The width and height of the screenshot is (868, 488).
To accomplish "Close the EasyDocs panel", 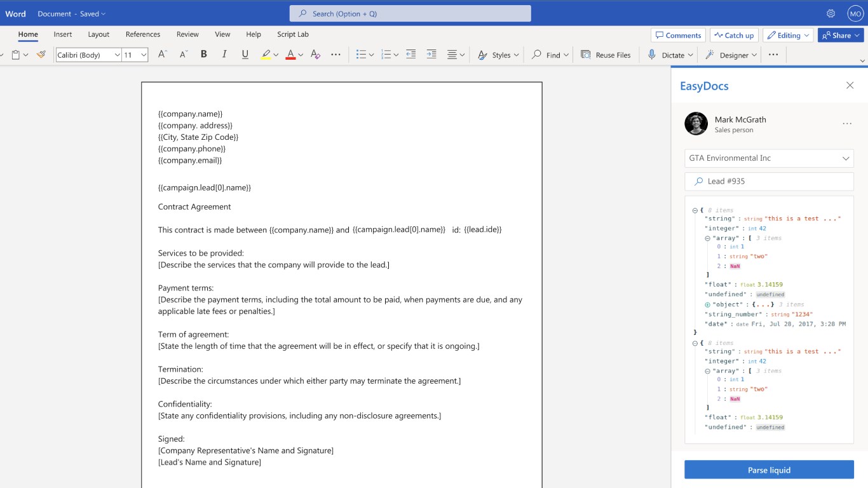I will pyautogui.click(x=850, y=85).
